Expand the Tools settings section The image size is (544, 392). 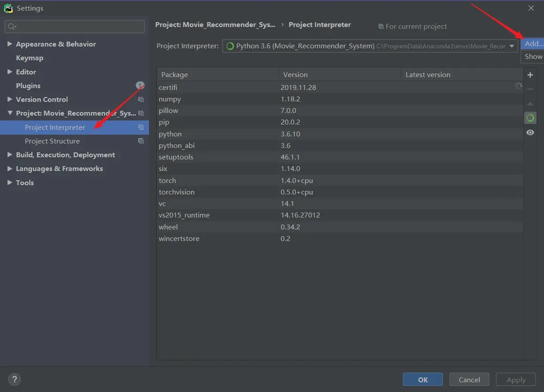point(10,182)
